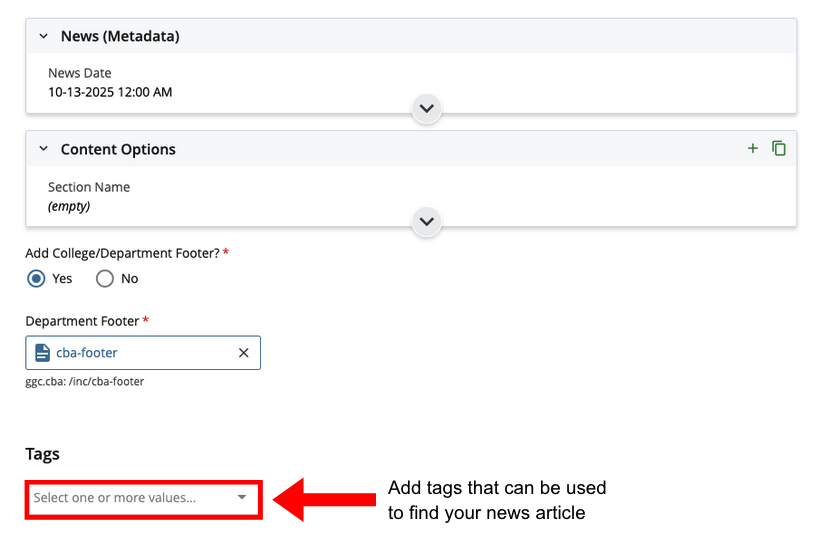816x552 pixels.
Task: Click the Content Options header title
Action: 118,149
